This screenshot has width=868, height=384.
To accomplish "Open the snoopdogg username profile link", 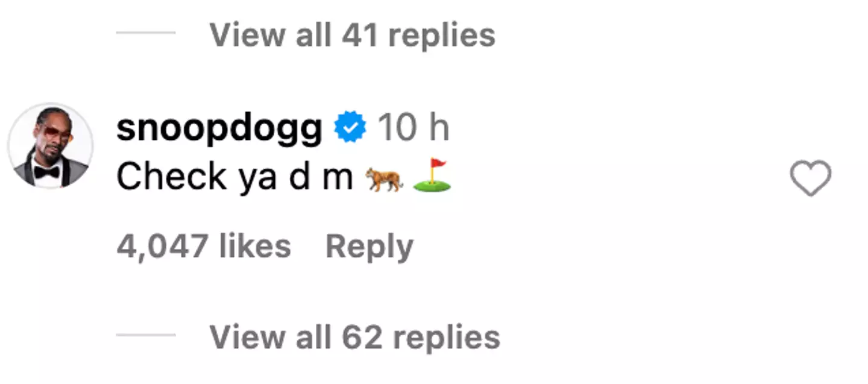I will click(x=219, y=129).
